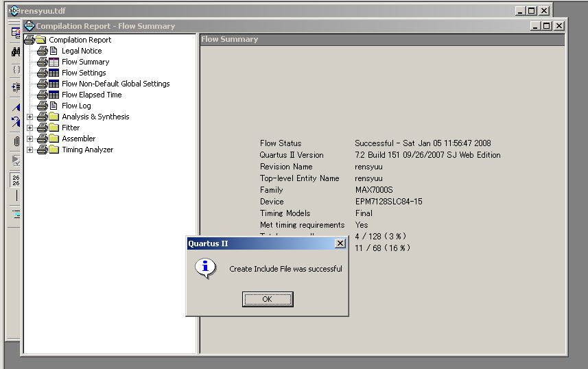Image resolution: width=588 pixels, height=369 pixels.
Task: Click the 'Successful - Sat Jan 05 11:56:47 2008' status value
Action: [x=423, y=143]
